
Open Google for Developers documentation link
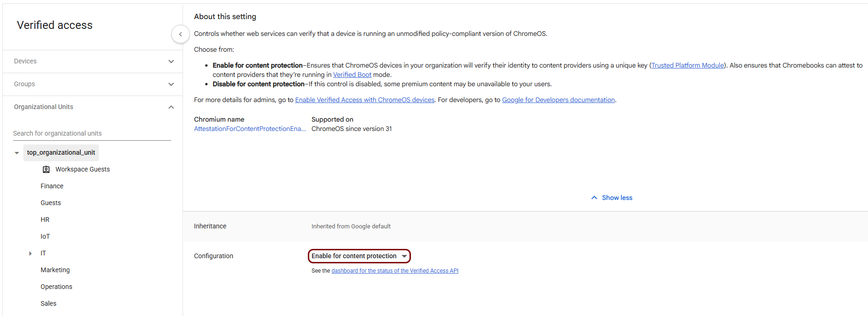click(x=558, y=100)
